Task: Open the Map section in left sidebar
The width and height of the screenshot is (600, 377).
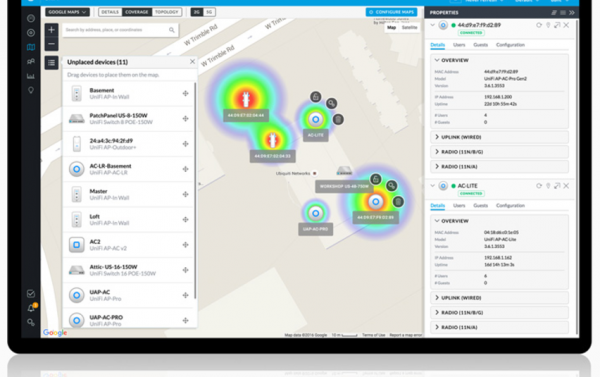Action: tap(31, 47)
